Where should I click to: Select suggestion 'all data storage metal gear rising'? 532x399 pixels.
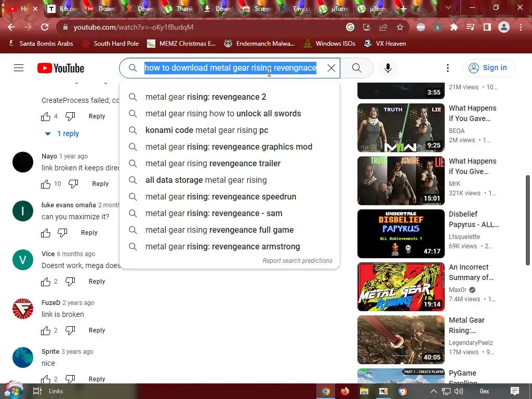click(230, 180)
